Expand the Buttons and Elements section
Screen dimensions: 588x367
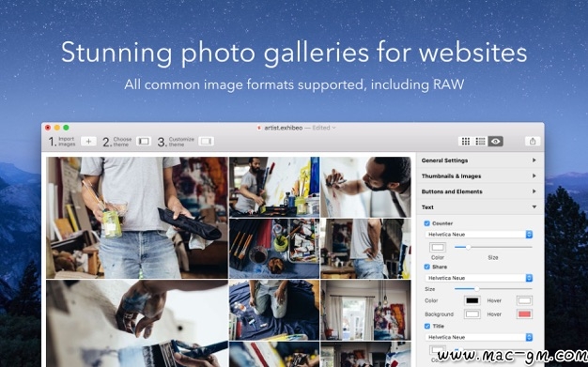[480, 191]
